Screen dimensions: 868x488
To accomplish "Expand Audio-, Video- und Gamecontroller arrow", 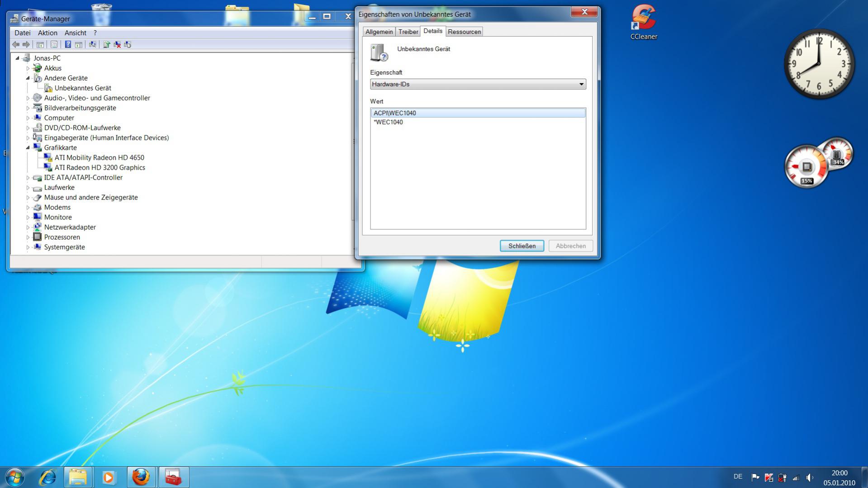I will (28, 98).
